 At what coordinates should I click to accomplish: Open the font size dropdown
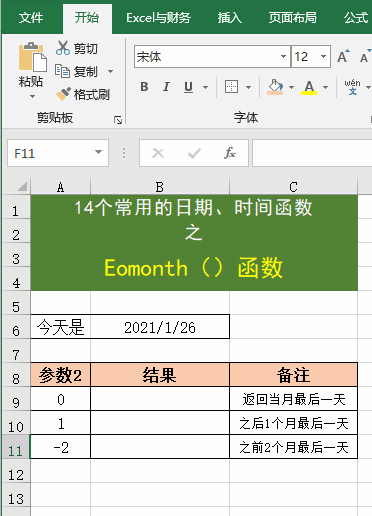coord(323,56)
